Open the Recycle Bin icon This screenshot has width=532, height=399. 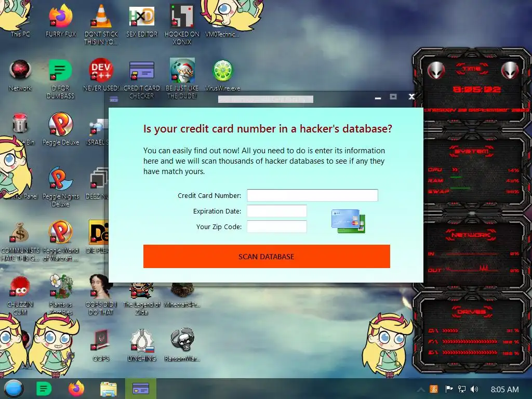(x=20, y=128)
